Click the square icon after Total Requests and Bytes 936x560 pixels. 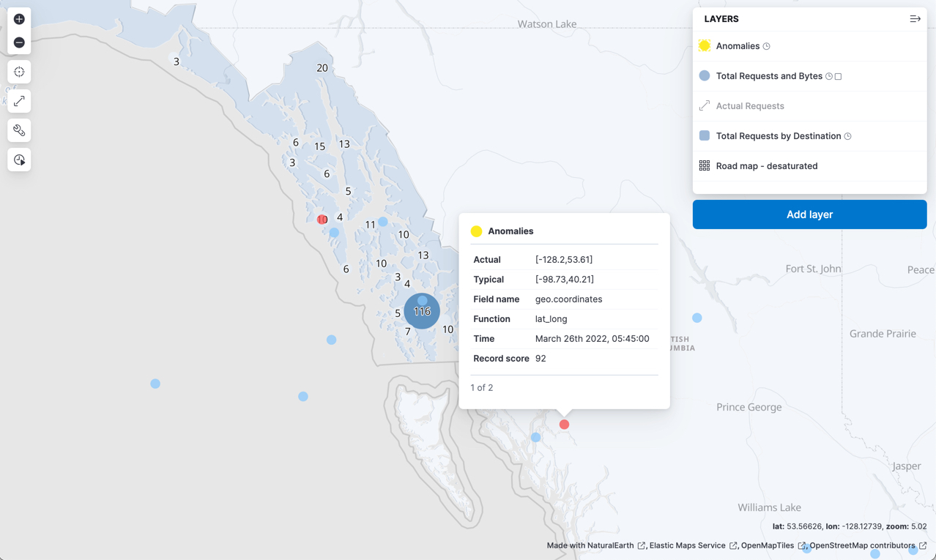(839, 76)
